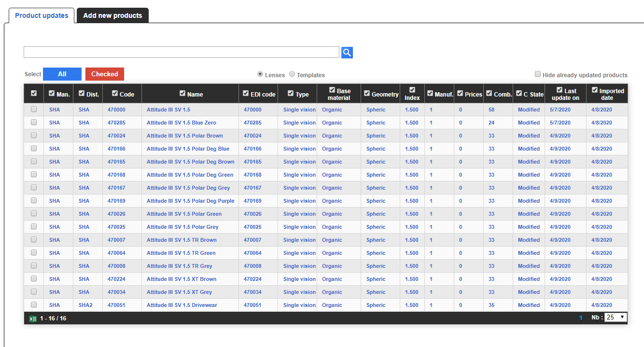The image size is (644, 347).
Task: Select the Lenses radio button
Action: click(x=260, y=74)
